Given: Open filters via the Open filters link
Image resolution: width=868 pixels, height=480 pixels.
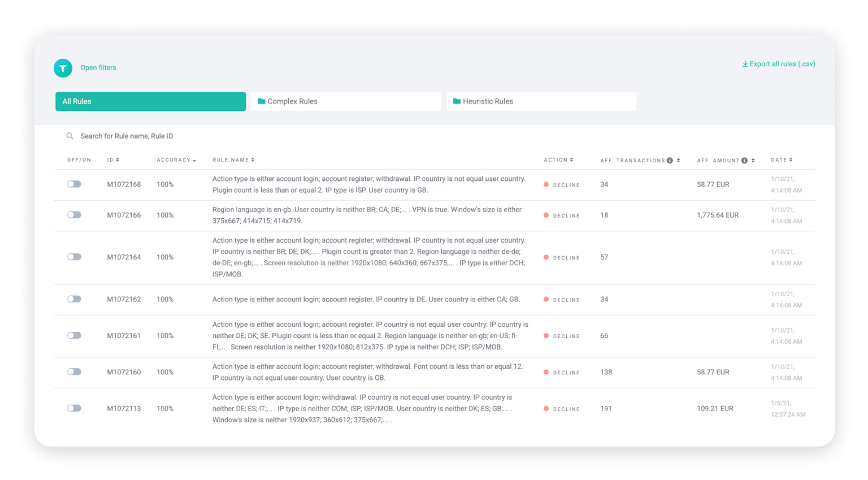Looking at the screenshot, I should pos(98,68).
